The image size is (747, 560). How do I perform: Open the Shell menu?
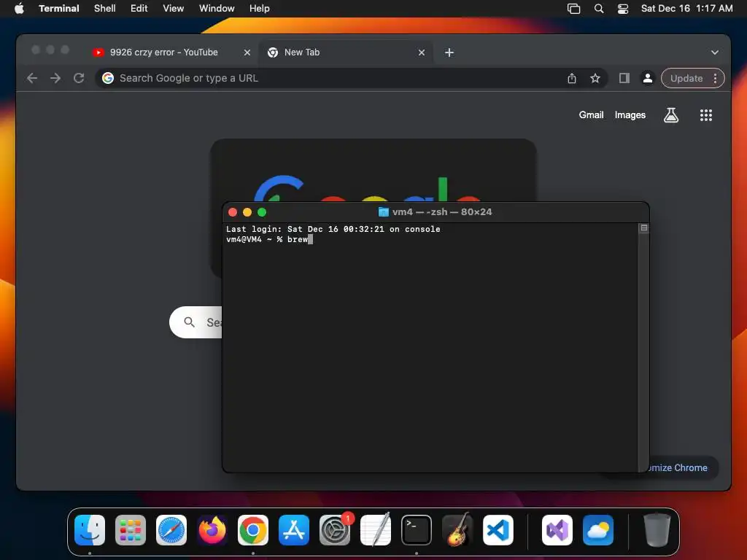pyautogui.click(x=105, y=9)
